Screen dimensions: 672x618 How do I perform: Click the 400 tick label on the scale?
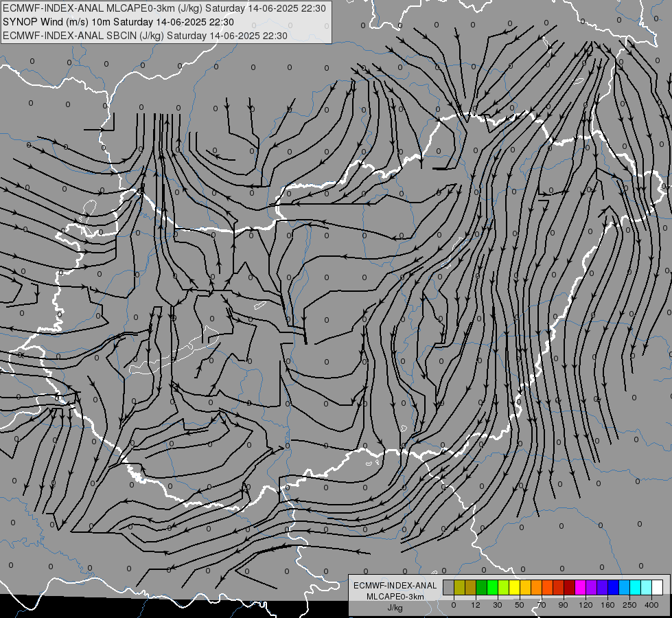click(x=651, y=605)
